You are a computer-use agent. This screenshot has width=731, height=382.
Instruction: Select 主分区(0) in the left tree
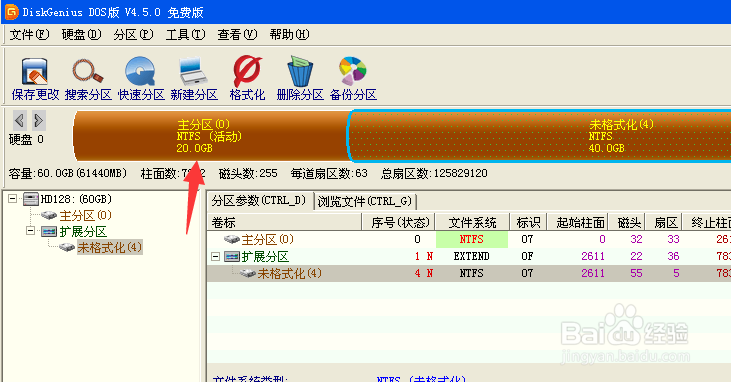pos(85,215)
